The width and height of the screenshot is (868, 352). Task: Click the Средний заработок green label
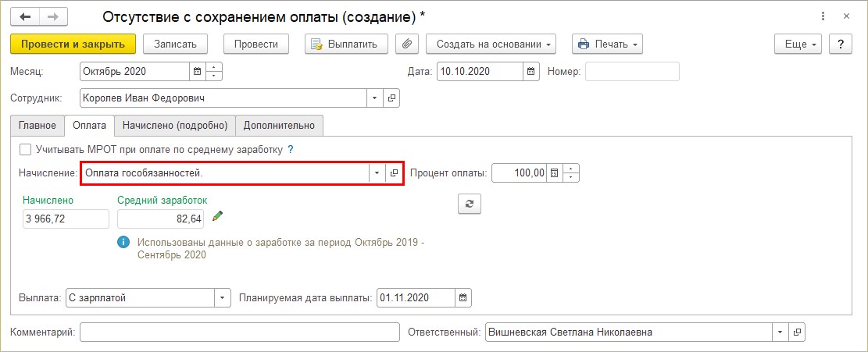[x=163, y=200]
